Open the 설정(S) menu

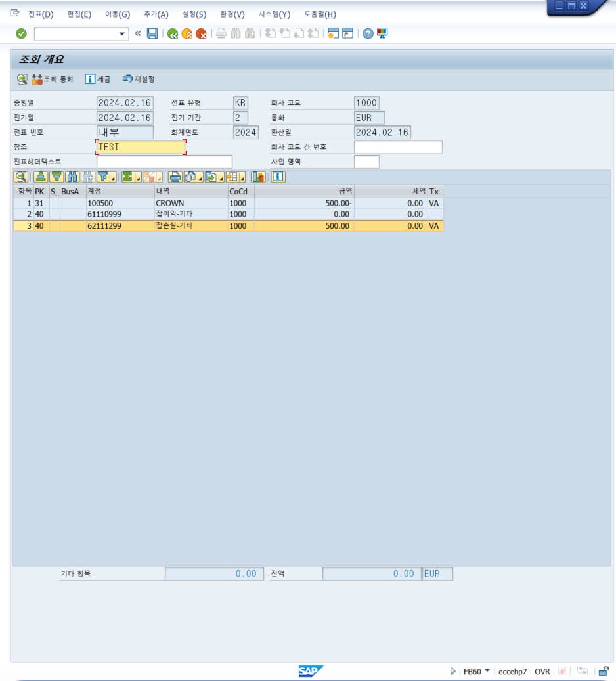[x=194, y=14]
